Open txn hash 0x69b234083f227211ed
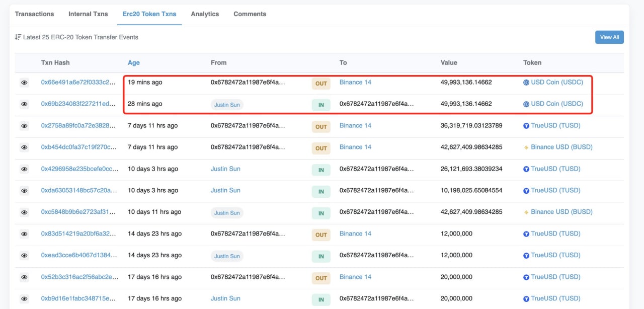The image size is (644, 309). point(79,104)
